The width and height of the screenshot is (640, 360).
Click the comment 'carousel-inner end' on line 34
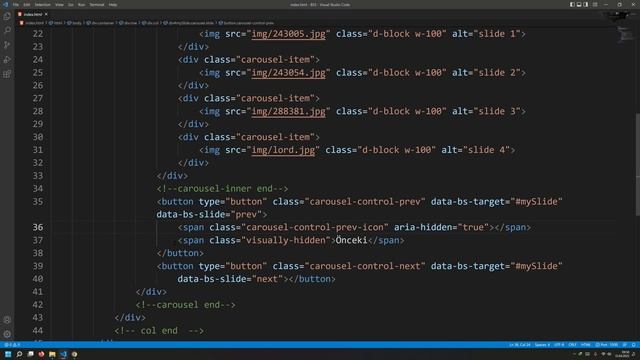[222, 189]
